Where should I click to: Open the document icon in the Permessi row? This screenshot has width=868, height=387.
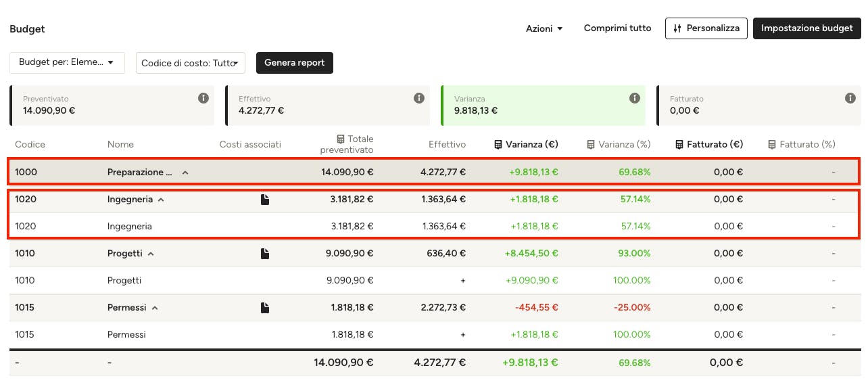click(265, 308)
